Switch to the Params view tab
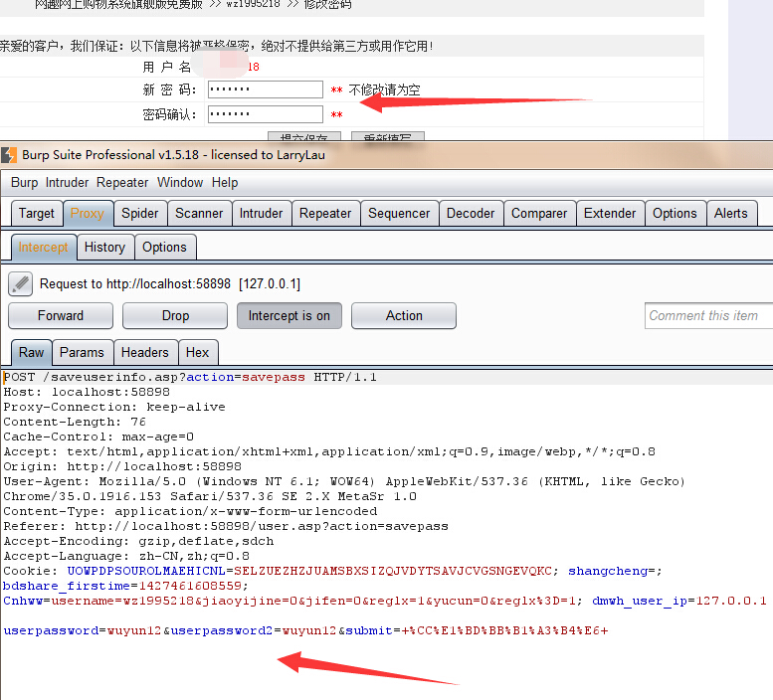 82,352
